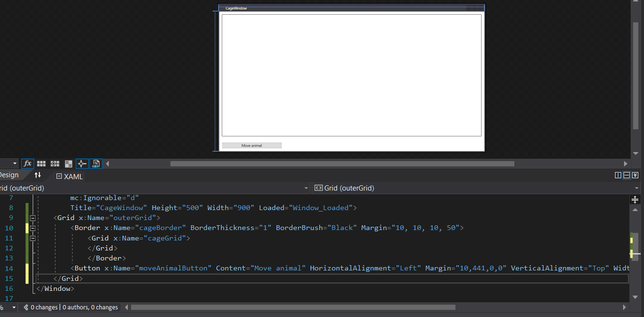Switch to vertical split layout
This screenshot has height=317, width=644.
coord(618,175)
